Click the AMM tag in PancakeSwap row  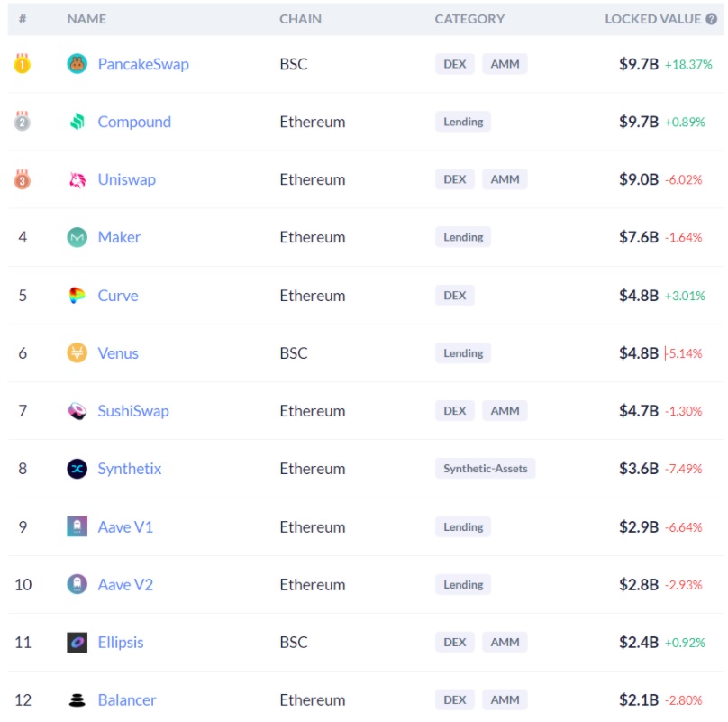pos(505,64)
